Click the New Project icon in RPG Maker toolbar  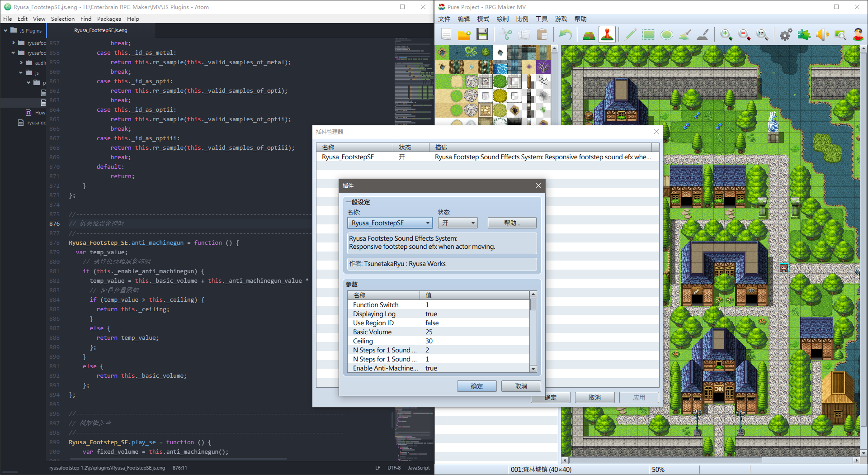click(446, 34)
